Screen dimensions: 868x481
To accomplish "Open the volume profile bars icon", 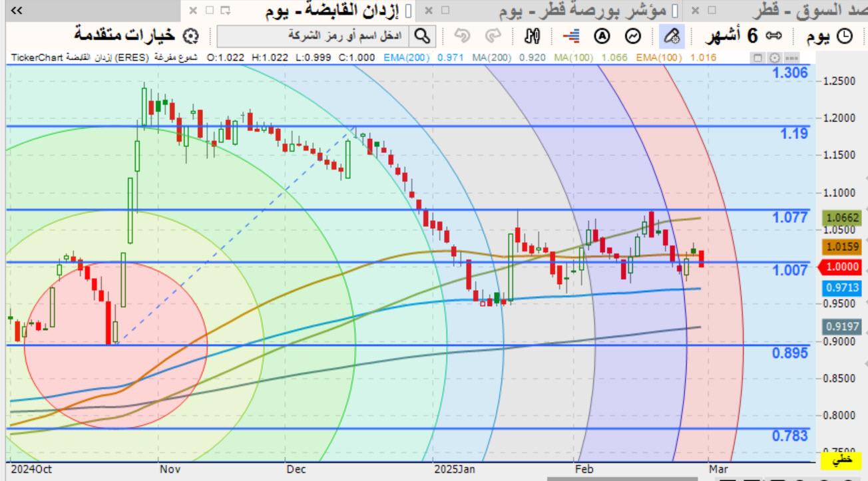I will point(570,36).
